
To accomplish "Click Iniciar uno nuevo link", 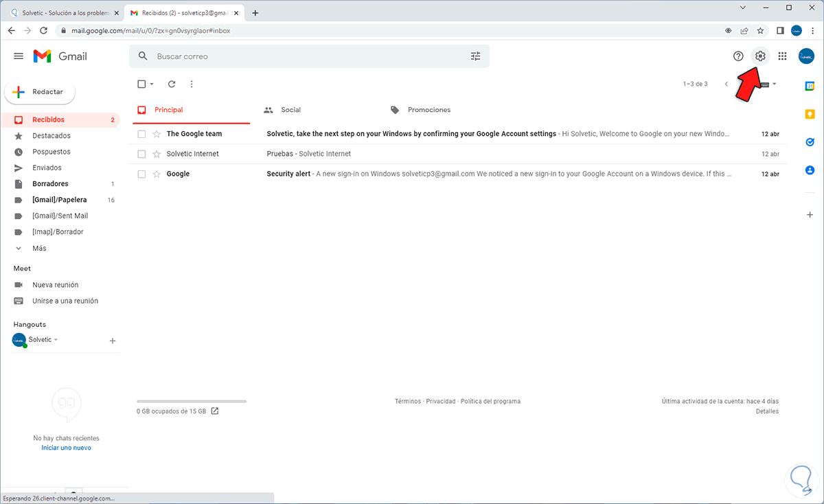I will coord(66,448).
